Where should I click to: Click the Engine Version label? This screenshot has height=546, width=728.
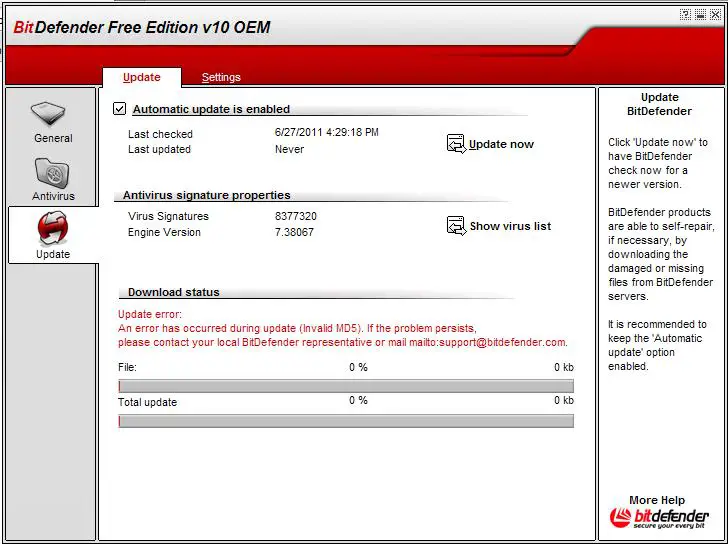pyautogui.click(x=164, y=232)
